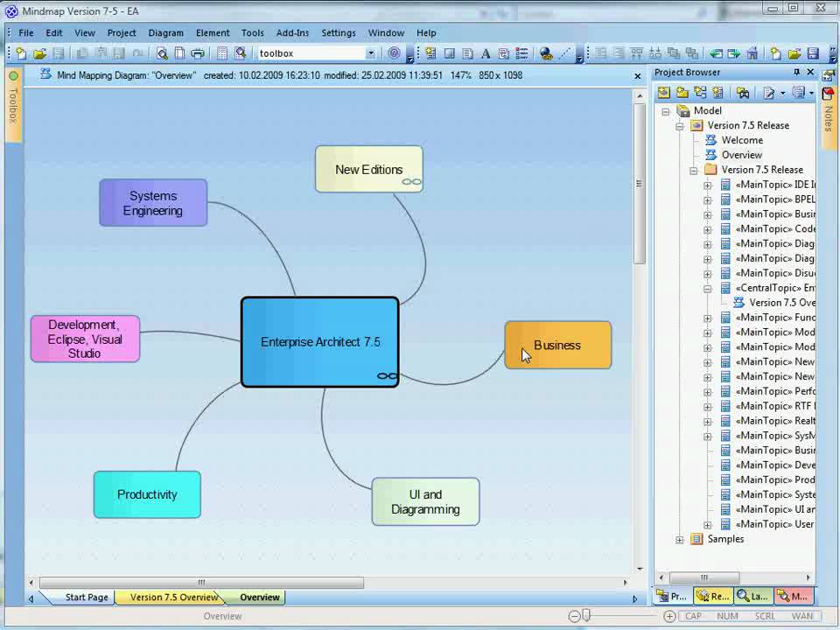Click the infinity link icon on the New Editions node

[x=411, y=182]
